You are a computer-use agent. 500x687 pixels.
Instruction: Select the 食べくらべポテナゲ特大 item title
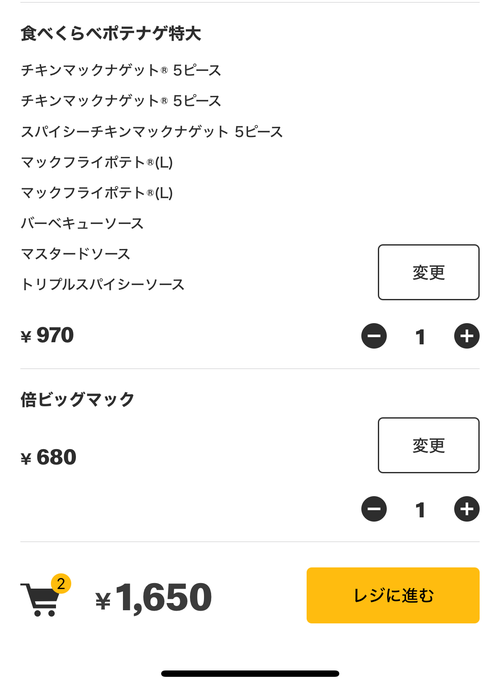pos(111,34)
